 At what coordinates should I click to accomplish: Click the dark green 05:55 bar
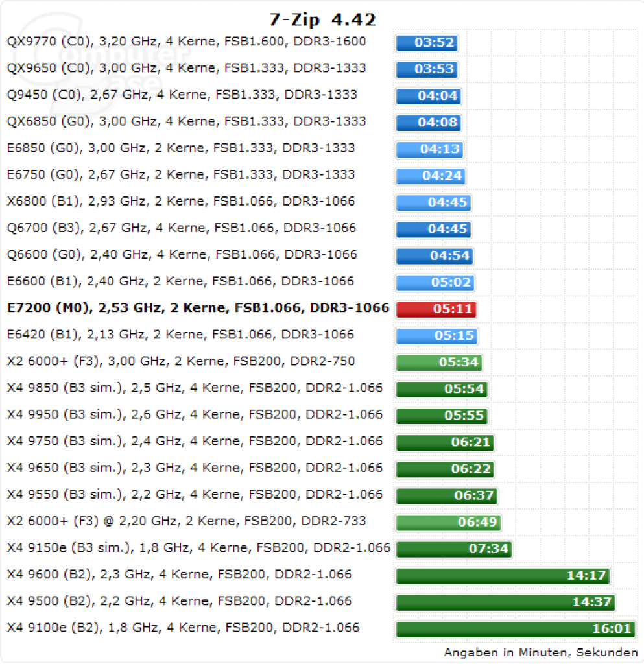click(x=442, y=416)
